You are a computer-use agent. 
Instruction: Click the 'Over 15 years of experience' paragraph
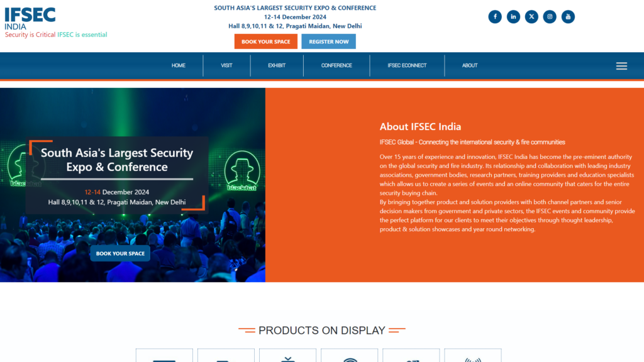point(507,175)
